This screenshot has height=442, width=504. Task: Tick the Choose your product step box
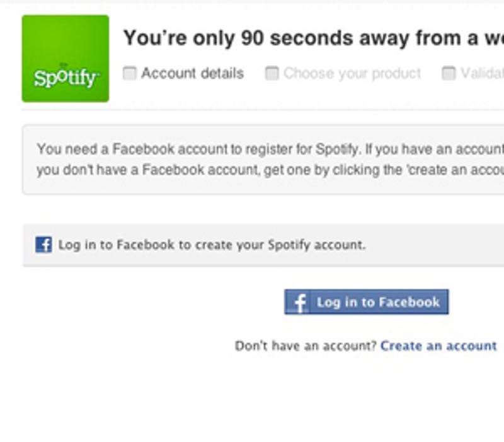point(272,73)
